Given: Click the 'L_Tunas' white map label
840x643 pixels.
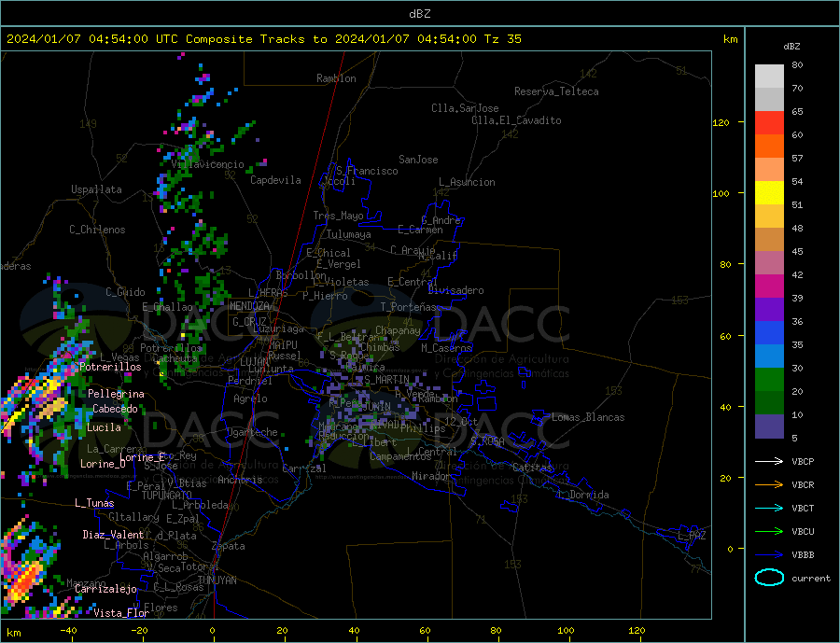Looking at the screenshot, I should [x=94, y=503].
